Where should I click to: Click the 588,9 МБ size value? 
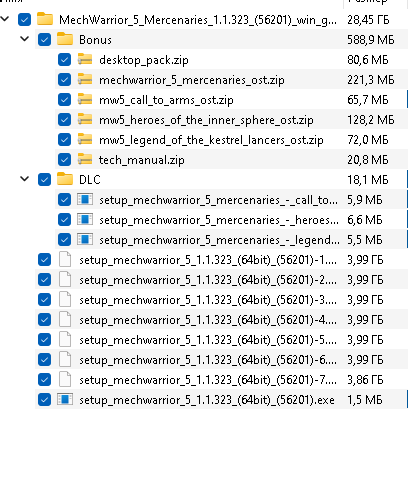click(x=371, y=40)
